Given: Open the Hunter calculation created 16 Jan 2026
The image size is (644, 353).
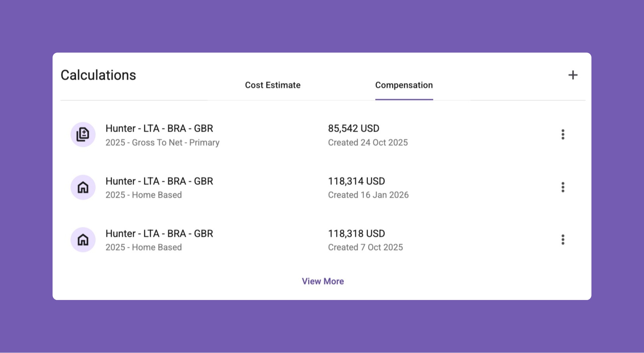Looking at the screenshot, I should tap(159, 181).
